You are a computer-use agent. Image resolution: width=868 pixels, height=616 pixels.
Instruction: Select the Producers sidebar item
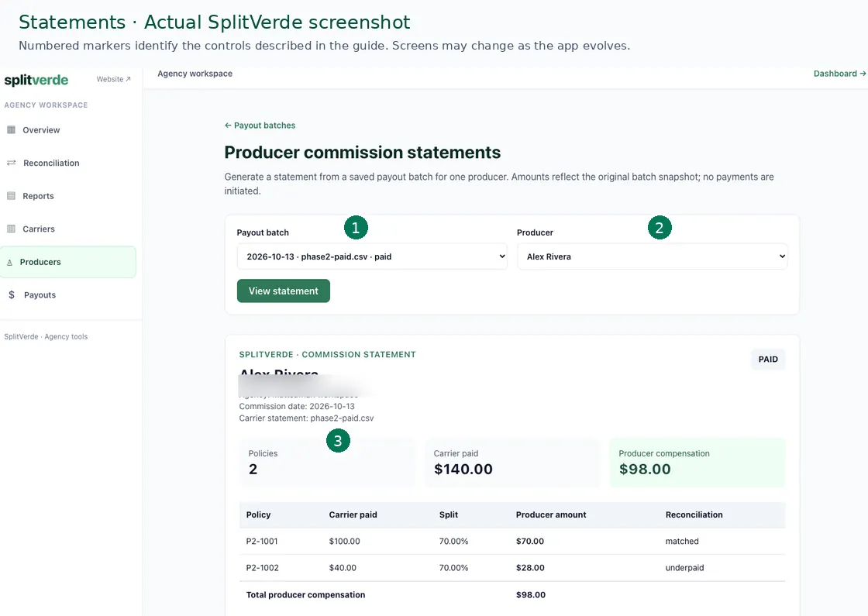pyautogui.click(x=68, y=262)
